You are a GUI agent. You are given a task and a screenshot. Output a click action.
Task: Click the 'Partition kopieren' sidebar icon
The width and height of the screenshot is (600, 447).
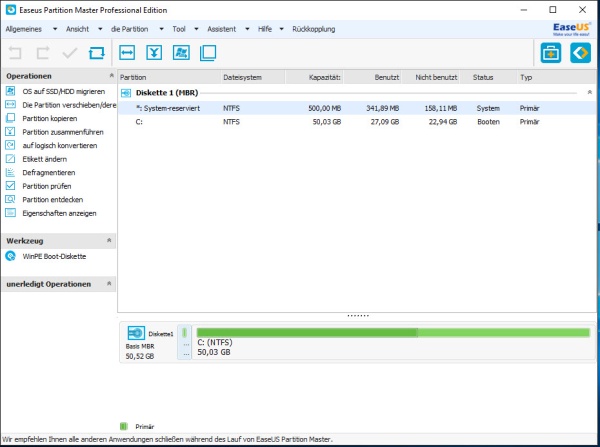(10, 118)
